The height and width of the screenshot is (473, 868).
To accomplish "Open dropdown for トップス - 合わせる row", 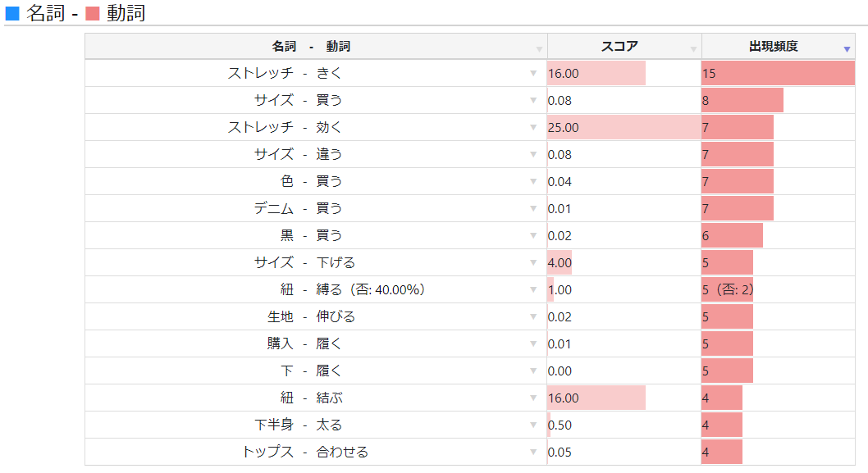I will (x=534, y=453).
